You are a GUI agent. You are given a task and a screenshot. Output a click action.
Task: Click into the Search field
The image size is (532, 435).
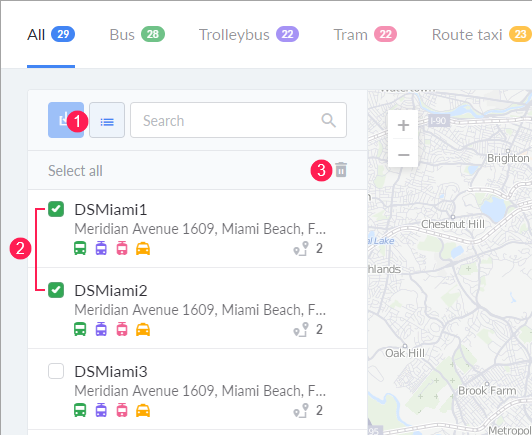[239, 120]
